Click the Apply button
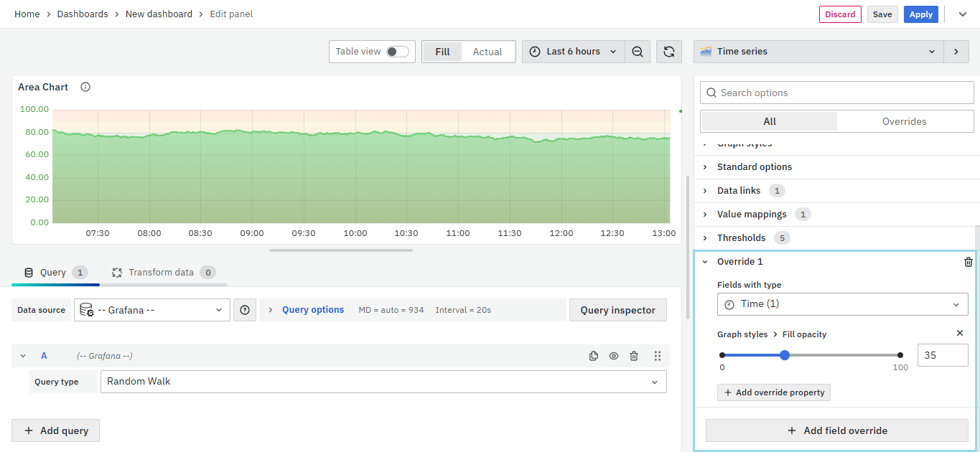This screenshot has width=980, height=452. [920, 14]
